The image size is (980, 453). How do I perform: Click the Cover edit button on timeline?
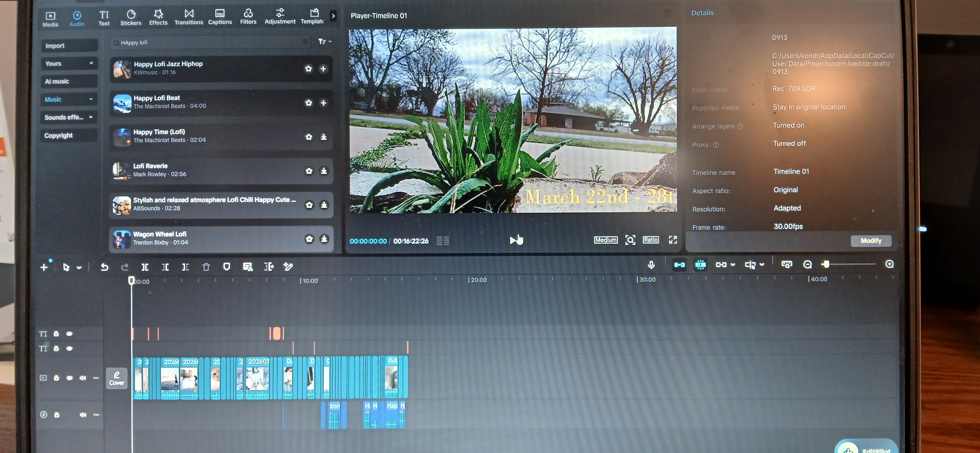tap(116, 378)
